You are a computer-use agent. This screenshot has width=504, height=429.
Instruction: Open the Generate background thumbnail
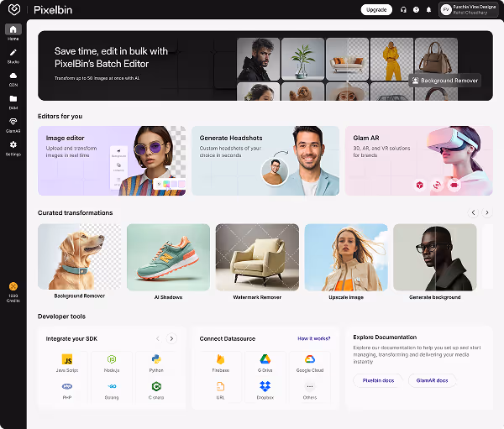[x=435, y=257]
